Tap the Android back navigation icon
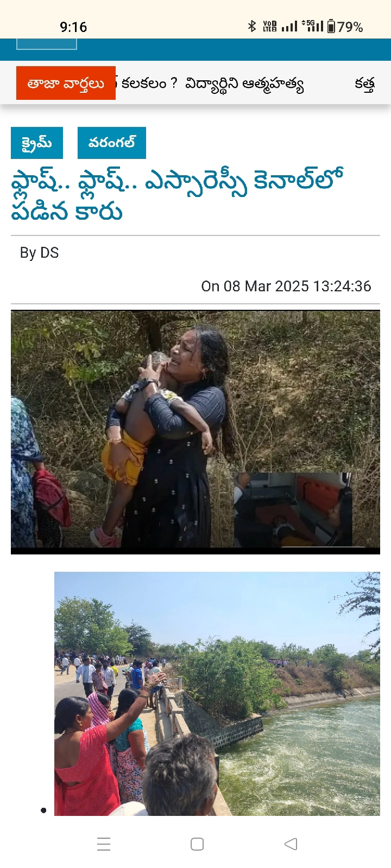Screen dimensions: 391x868 tap(291, 844)
